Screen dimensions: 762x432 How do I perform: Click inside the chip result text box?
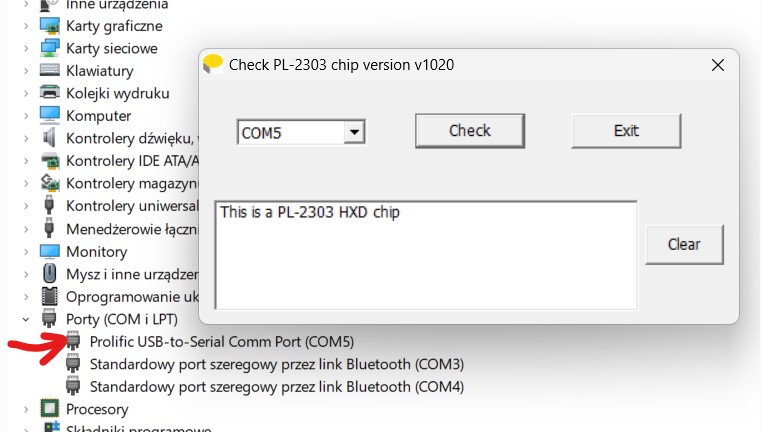pos(426,255)
